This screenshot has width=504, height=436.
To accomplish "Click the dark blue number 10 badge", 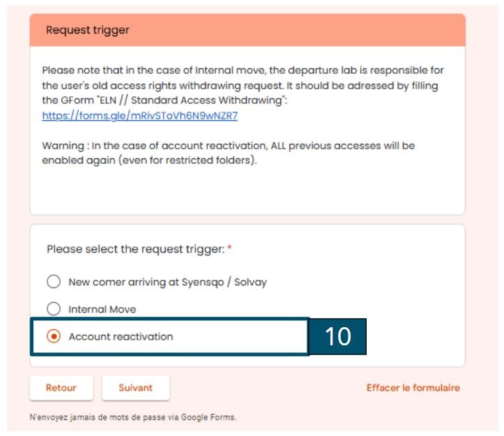I will [x=337, y=336].
